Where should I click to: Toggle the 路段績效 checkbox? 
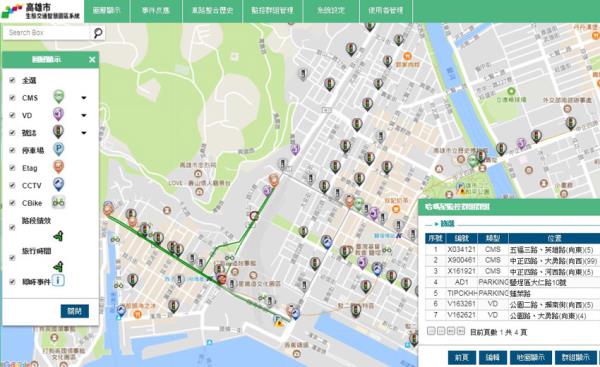pyautogui.click(x=12, y=227)
